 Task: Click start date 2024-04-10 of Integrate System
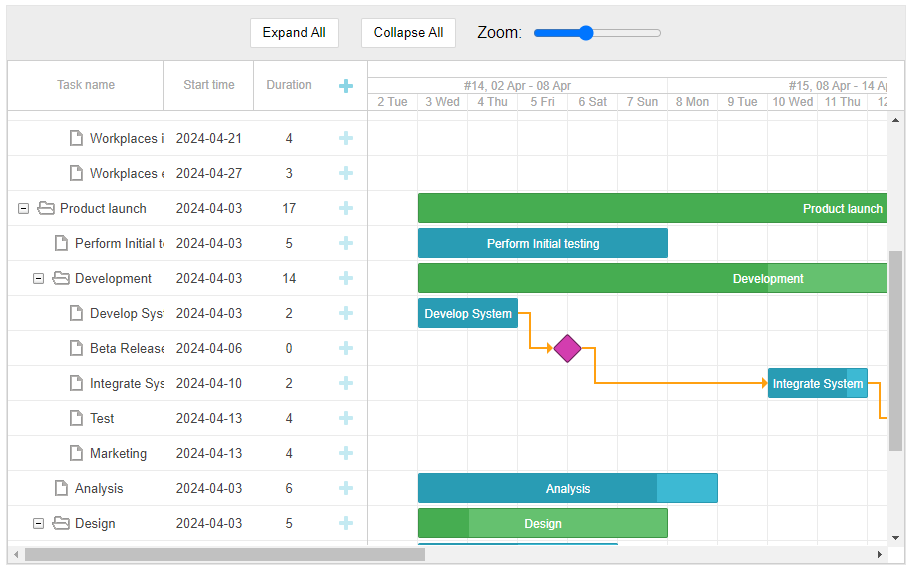click(x=208, y=383)
